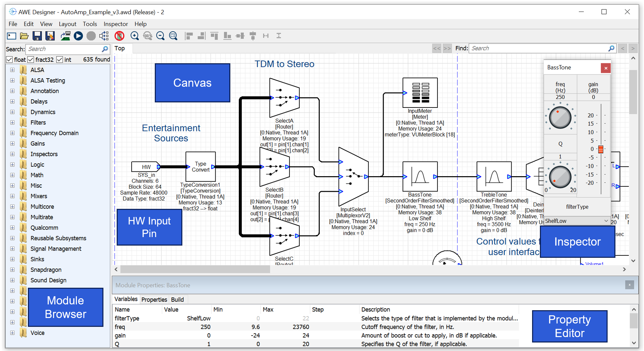Align selected modules to right edges
The width and height of the screenshot is (644, 351).
(x=201, y=36)
